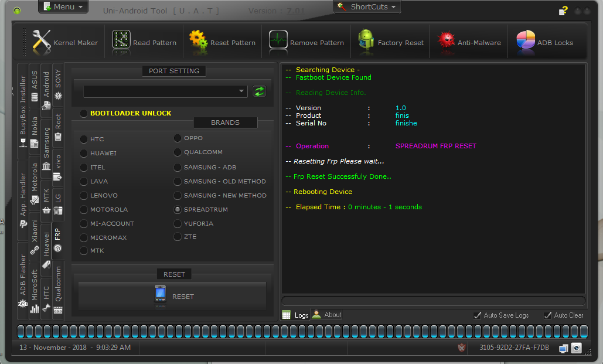
Task: Switch to the MTK side tab
Action: coord(46,200)
